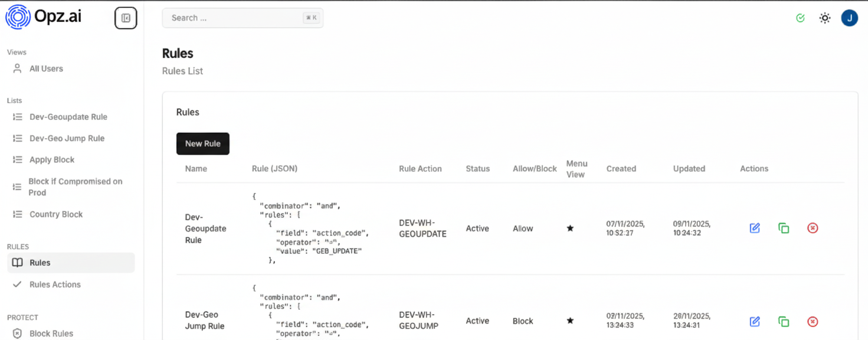Screen dimensions: 868x340
Task: Open the user menu via the J avatar
Action: [849, 18]
